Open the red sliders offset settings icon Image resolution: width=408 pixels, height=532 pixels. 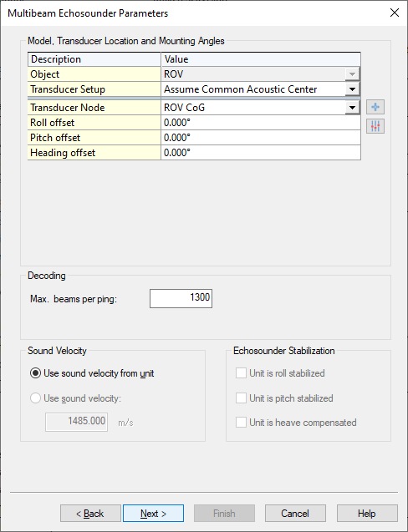click(375, 126)
